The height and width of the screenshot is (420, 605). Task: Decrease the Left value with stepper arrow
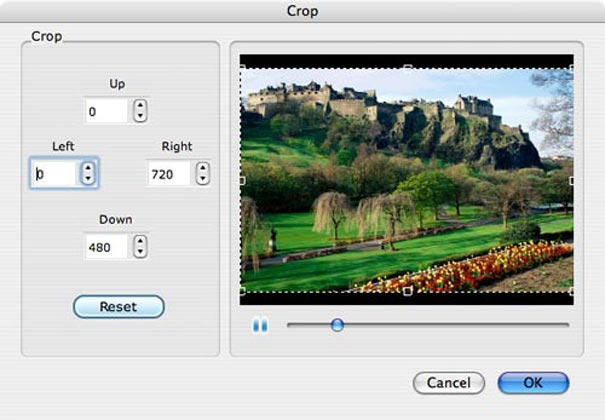tap(88, 179)
